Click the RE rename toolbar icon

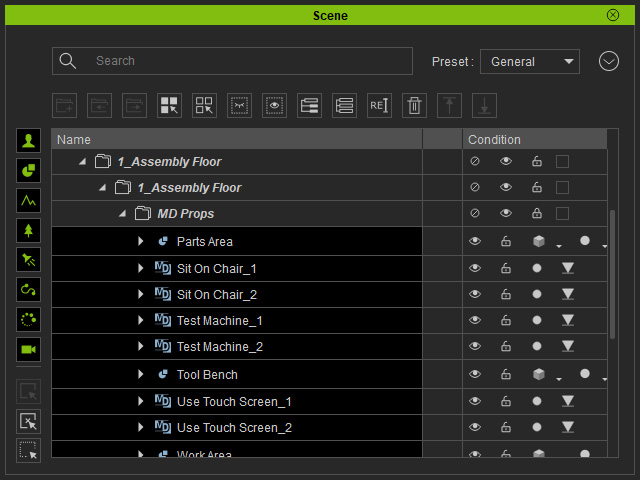[x=379, y=106]
